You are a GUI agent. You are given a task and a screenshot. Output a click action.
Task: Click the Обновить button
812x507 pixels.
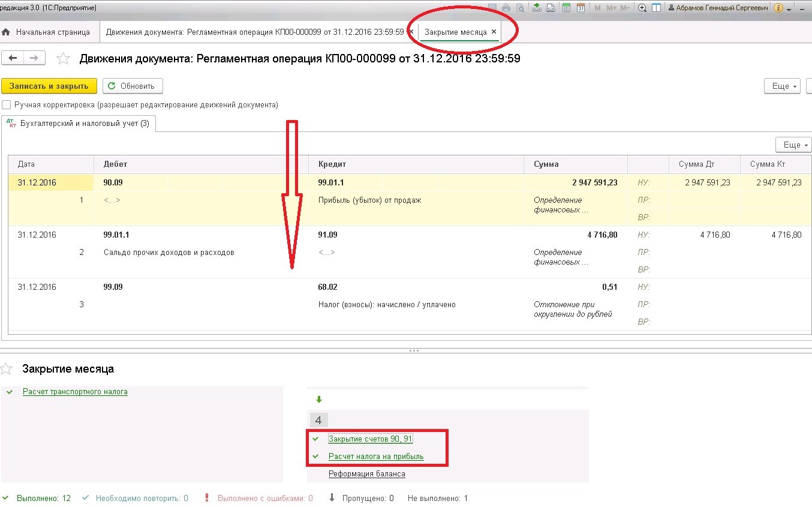click(133, 86)
